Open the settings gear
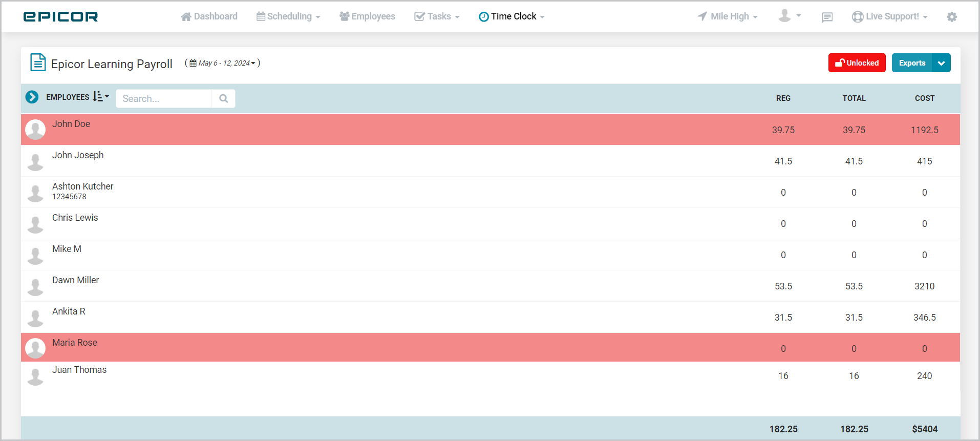 [952, 17]
